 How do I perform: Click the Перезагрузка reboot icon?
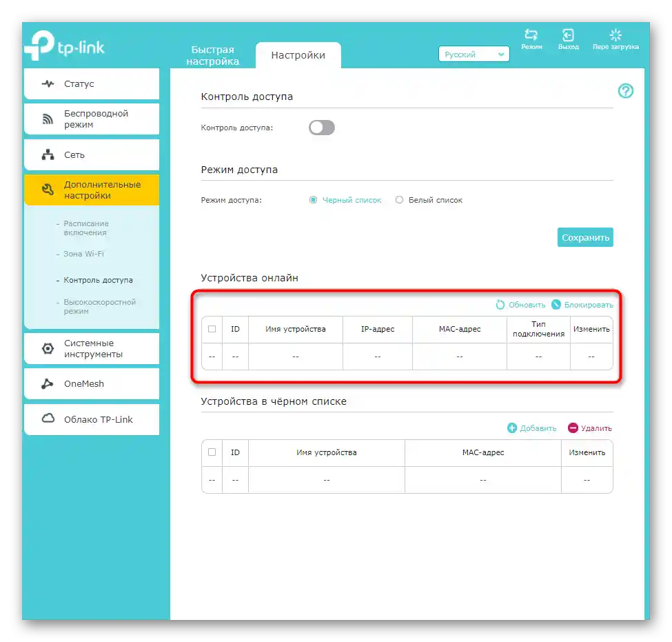click(615, 34)
